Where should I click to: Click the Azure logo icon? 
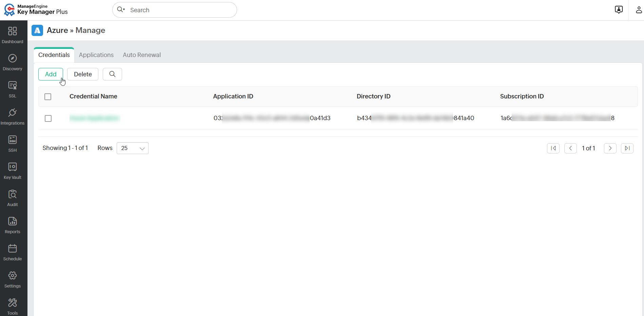tap(37, 30)
